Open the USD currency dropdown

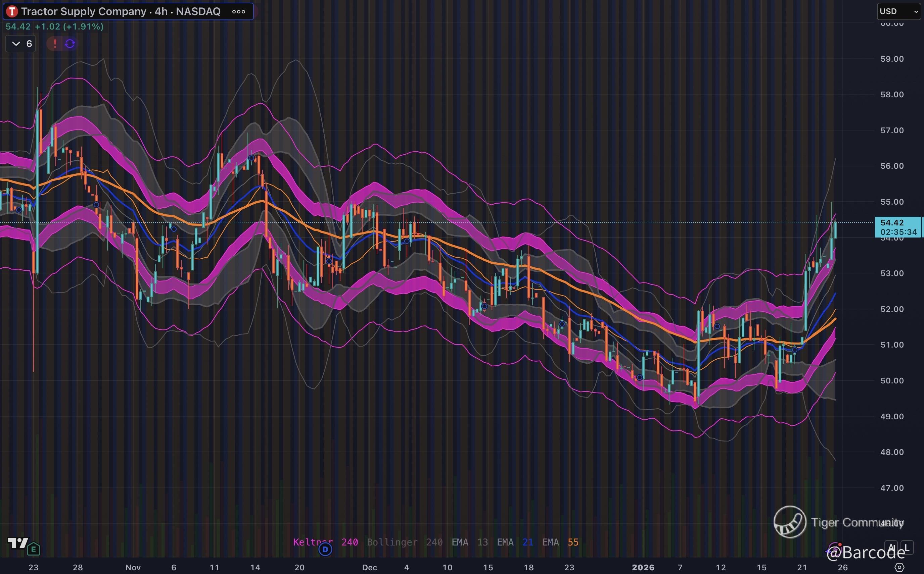(x=898, y=11)
